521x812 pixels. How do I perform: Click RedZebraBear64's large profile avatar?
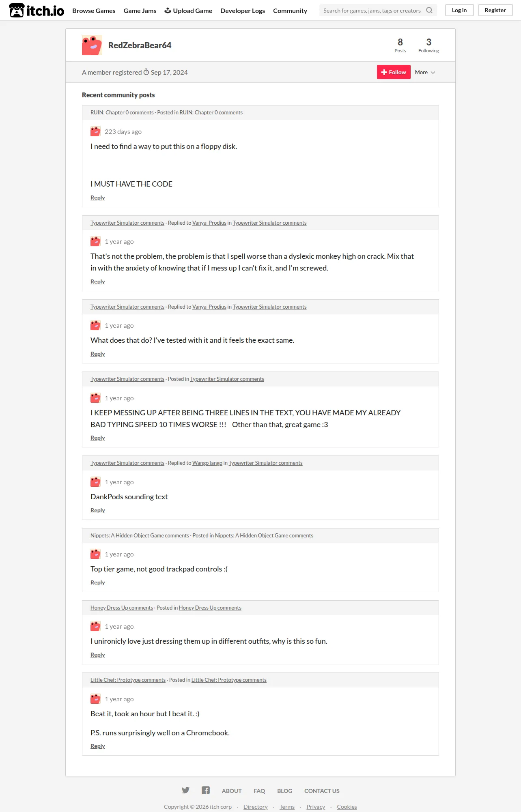[92, 45]
